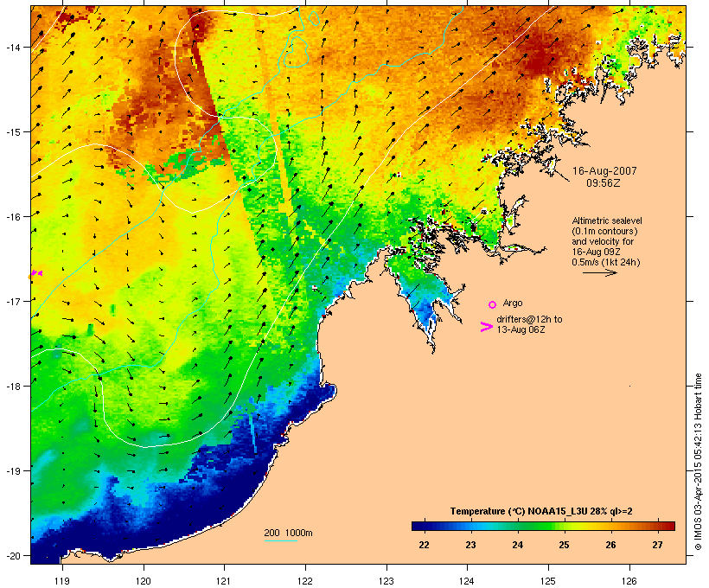This screenshot has height=588, width=709.
Task: Click latitude axis label -16
Action: click(13, 217)
